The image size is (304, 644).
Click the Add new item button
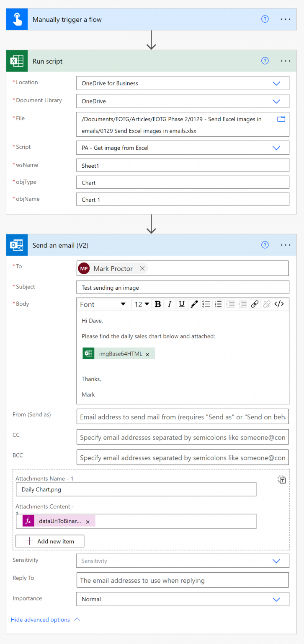point(50,541)
